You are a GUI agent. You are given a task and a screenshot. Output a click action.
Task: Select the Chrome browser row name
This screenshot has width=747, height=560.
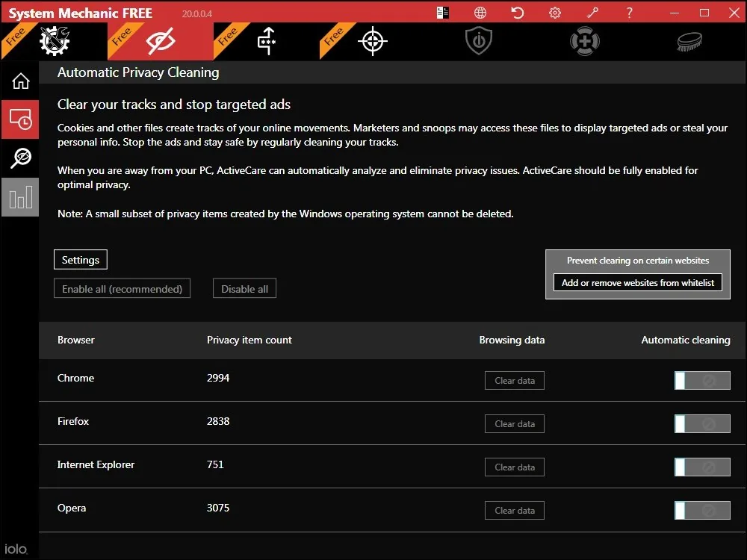click(x=75, y=378)
